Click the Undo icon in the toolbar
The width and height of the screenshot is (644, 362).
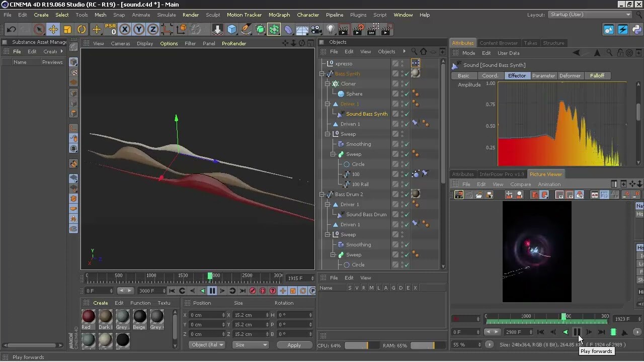tap(10, 29)
